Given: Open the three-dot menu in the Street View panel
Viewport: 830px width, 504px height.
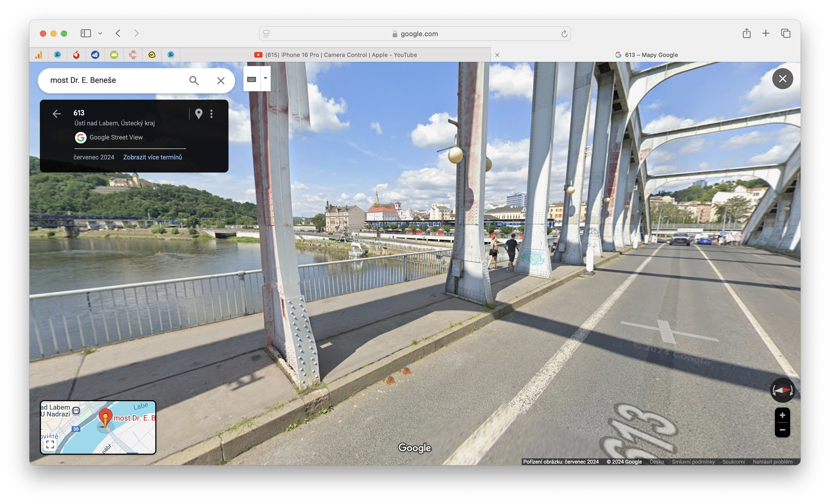Looking at the screenshot, I should [212, 114].
